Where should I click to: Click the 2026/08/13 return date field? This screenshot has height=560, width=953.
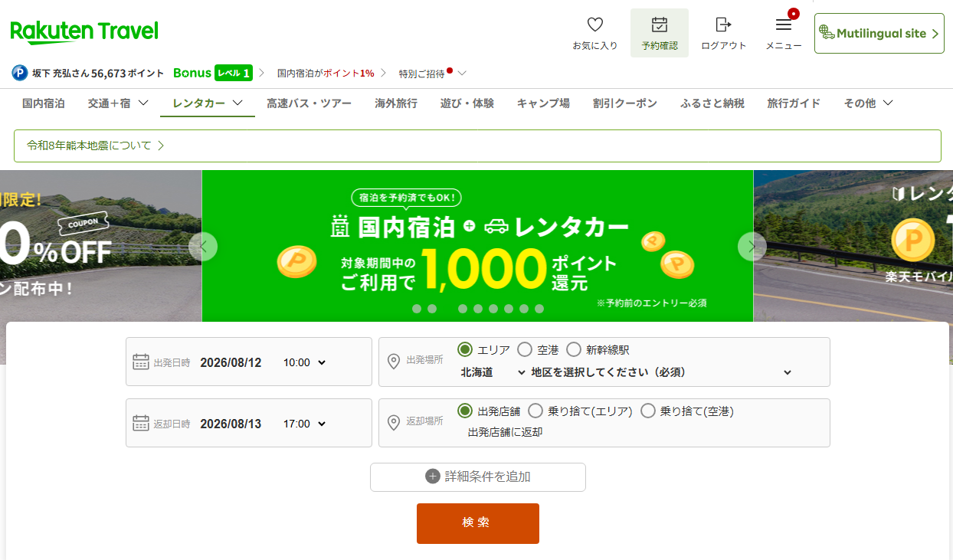[231, 424]
